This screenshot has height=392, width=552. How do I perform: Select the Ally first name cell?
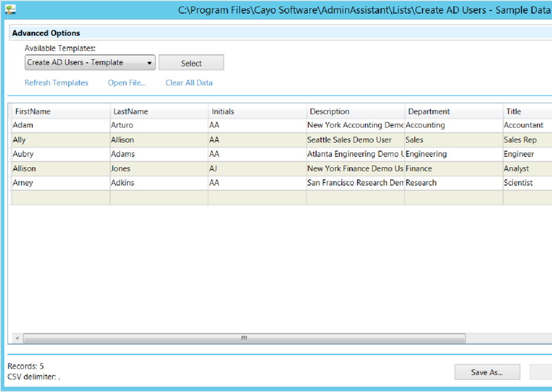click(61, 140)
